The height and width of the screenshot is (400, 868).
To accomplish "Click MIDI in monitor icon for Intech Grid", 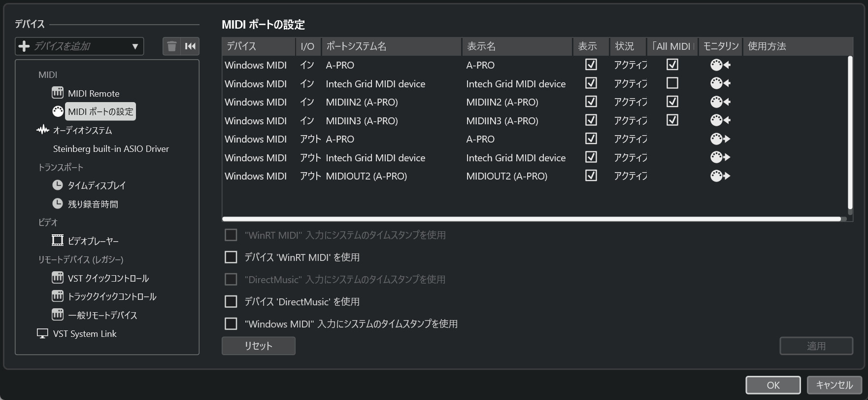I will coord(720,83).
